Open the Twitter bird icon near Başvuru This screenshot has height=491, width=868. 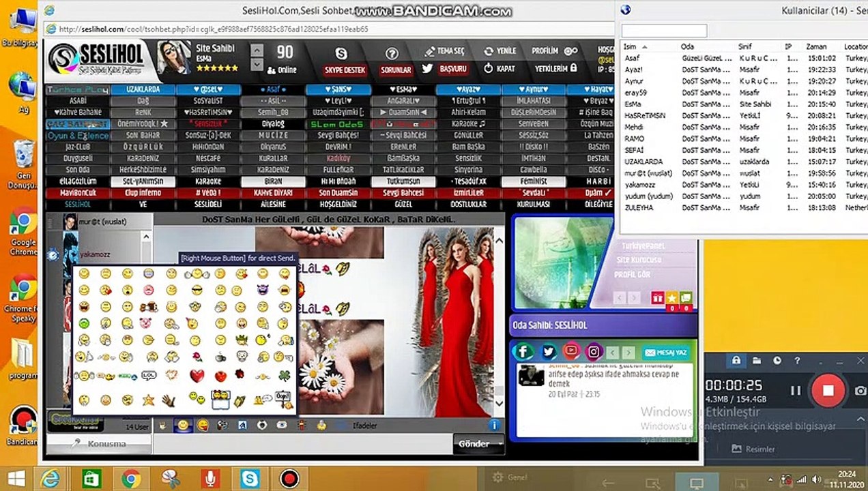point(428,69)
